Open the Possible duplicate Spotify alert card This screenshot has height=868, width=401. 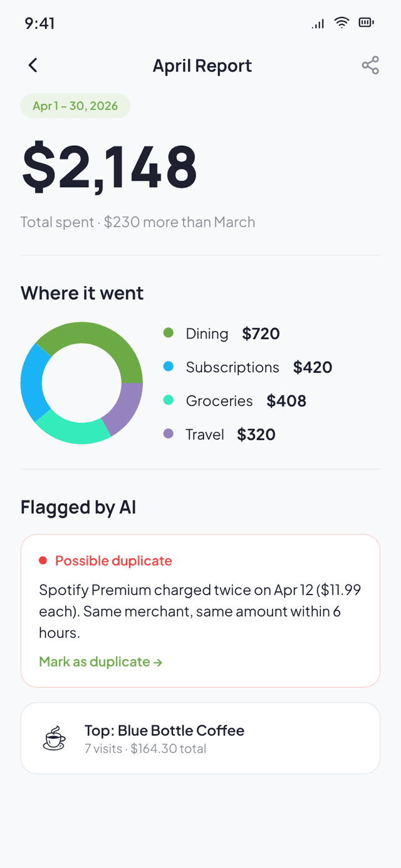[200, 611]
